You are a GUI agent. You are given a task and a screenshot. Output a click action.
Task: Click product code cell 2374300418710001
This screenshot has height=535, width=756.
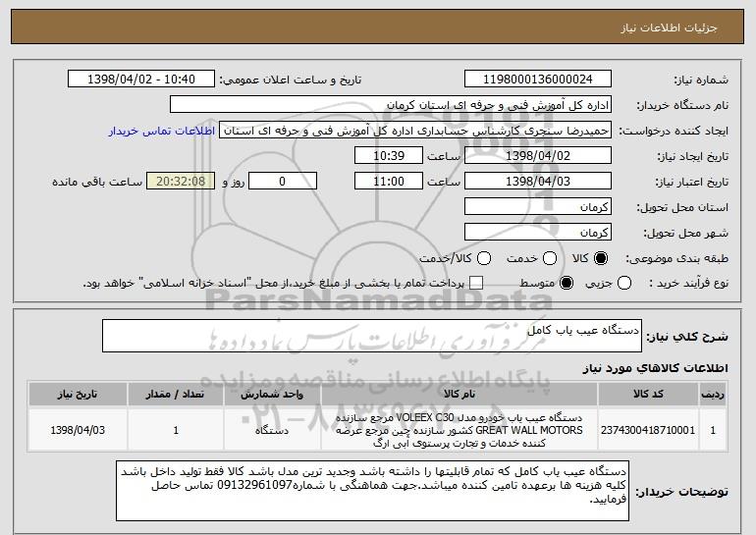[x=648, y=430]
